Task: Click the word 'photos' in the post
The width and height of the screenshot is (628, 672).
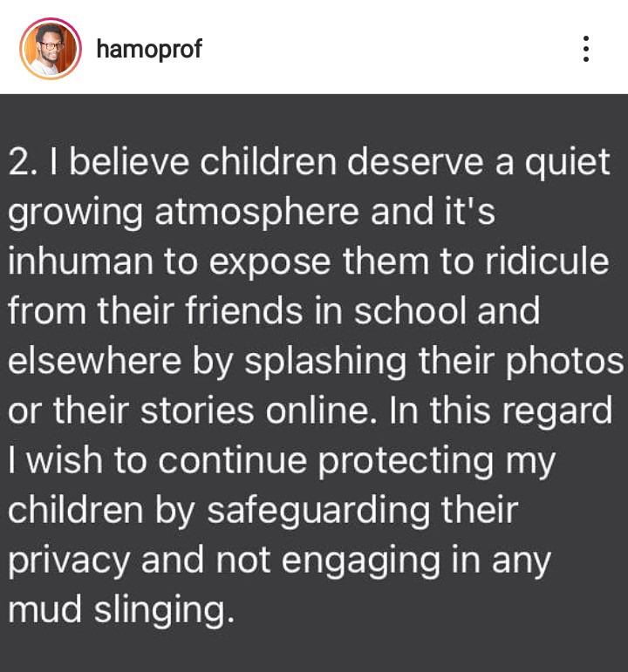Action: pos(564,362)
